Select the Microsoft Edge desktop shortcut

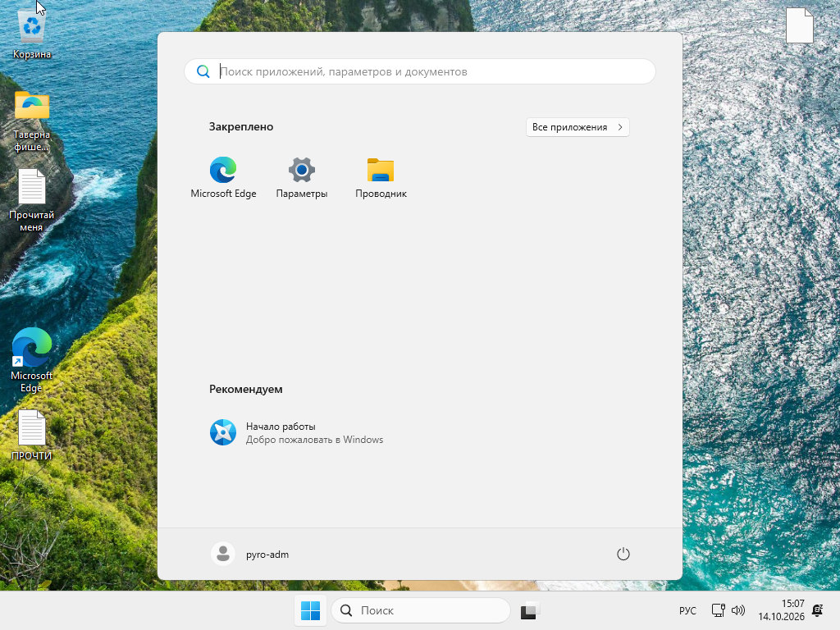pos(32,360)
